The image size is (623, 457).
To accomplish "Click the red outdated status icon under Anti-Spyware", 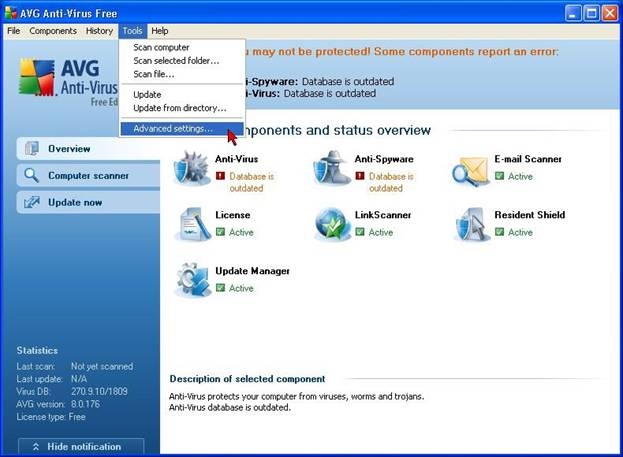I will [x=360, y=176].
